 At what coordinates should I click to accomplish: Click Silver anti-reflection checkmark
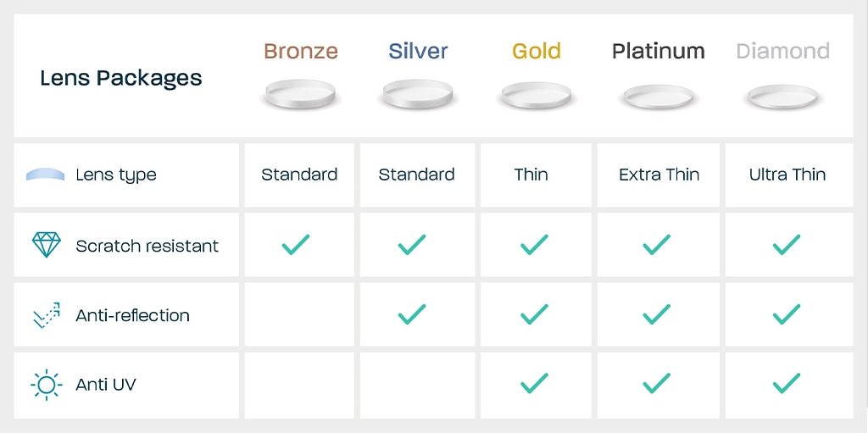click(412, 314)
